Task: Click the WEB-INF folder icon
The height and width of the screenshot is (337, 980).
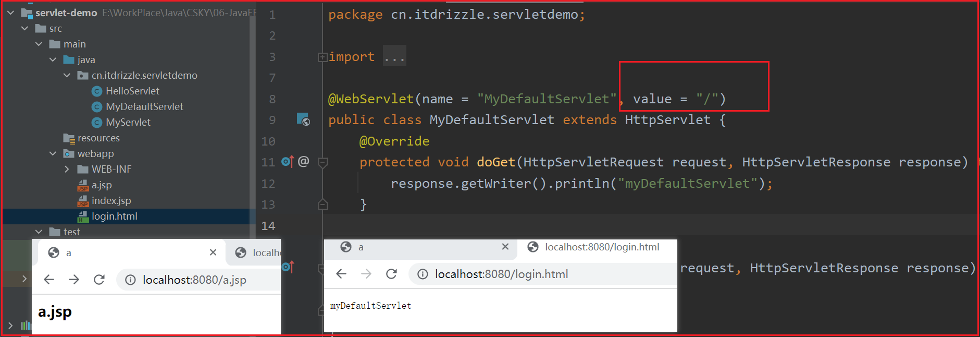Action: [82, 169]
